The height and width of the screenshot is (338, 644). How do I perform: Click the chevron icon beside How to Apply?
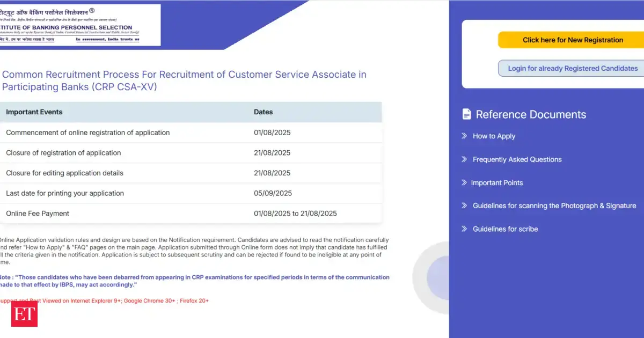(464, 136)
